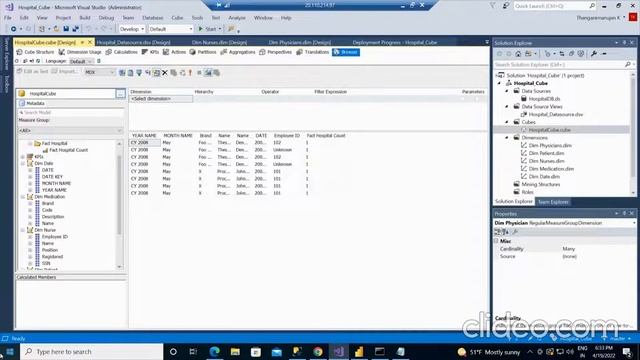This screenshot has height=360, width=640.
Task: Click the Home icon in Solution Explorer
Action: (518, 54)
